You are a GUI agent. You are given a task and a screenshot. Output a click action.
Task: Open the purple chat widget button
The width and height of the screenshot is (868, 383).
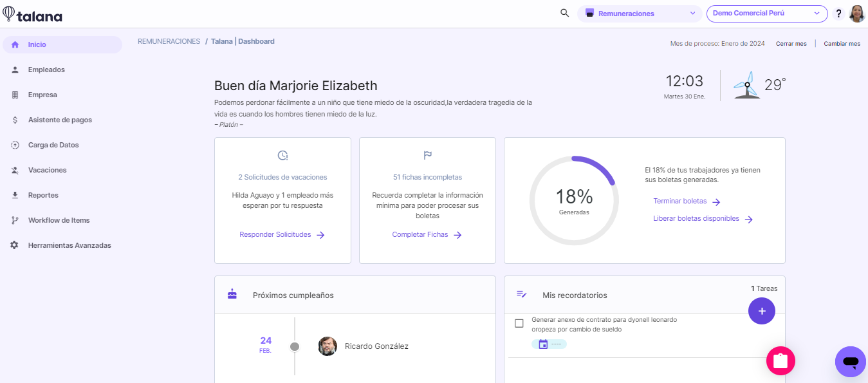click(850, 362)
